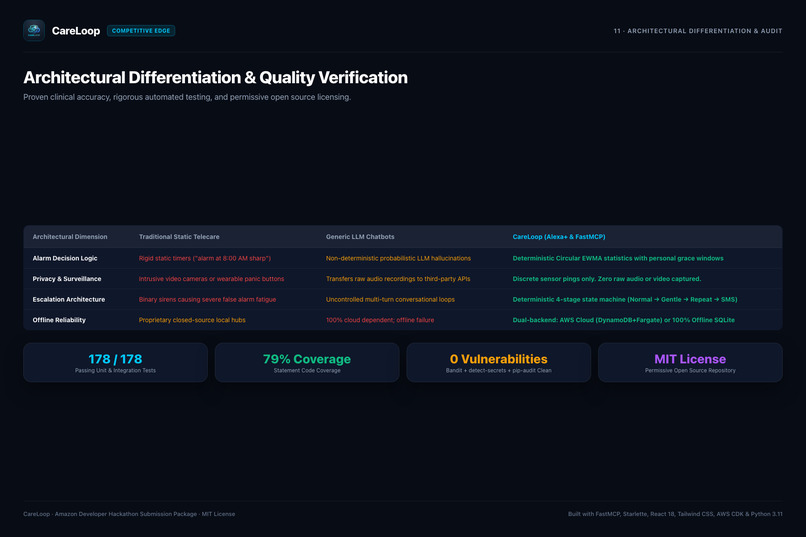This screenshot has height=537, width=806.
Task: Click the 'MIT License' stat
Action: pos(690,359)
